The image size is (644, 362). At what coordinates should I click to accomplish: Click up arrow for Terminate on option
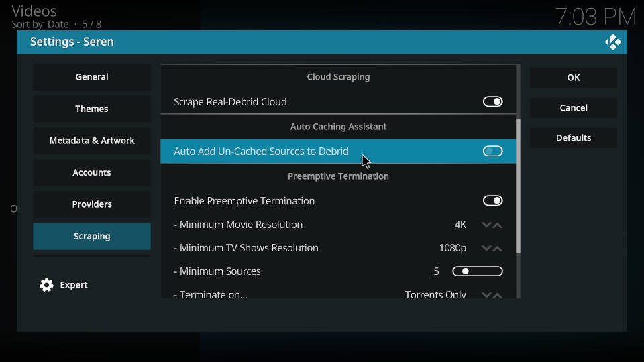(498, 295)
